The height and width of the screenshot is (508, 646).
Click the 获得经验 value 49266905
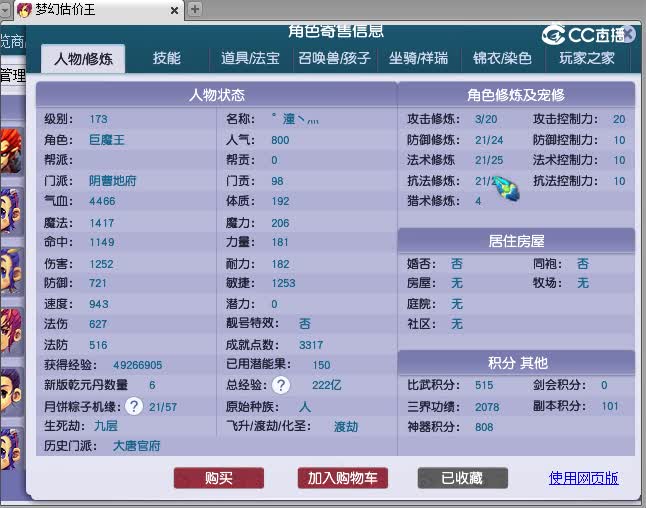(138, 365)
